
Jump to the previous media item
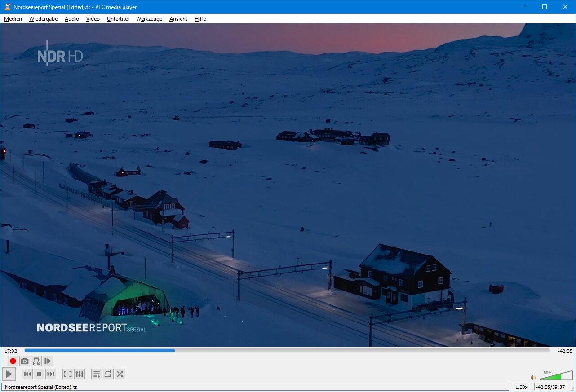[x=27, y=374]
